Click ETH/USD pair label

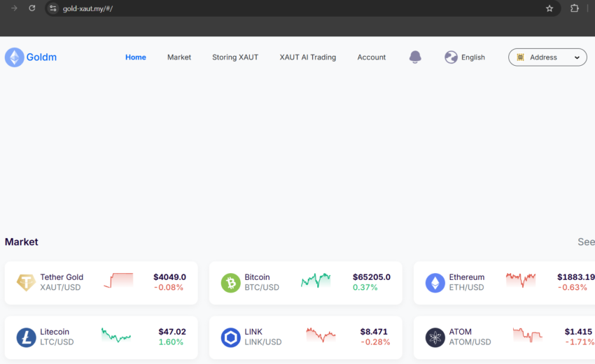click(x=466, y=287)
